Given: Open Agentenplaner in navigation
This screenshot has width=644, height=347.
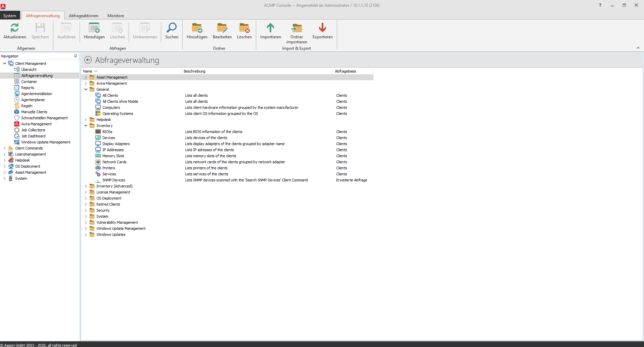Looking at the screenshot, I should (x=33, y=100).
